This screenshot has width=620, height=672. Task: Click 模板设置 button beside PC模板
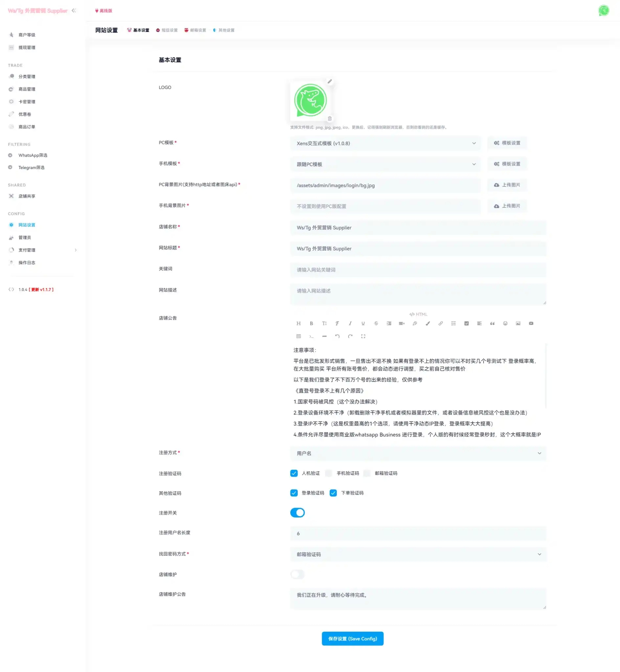pos(507,143)
